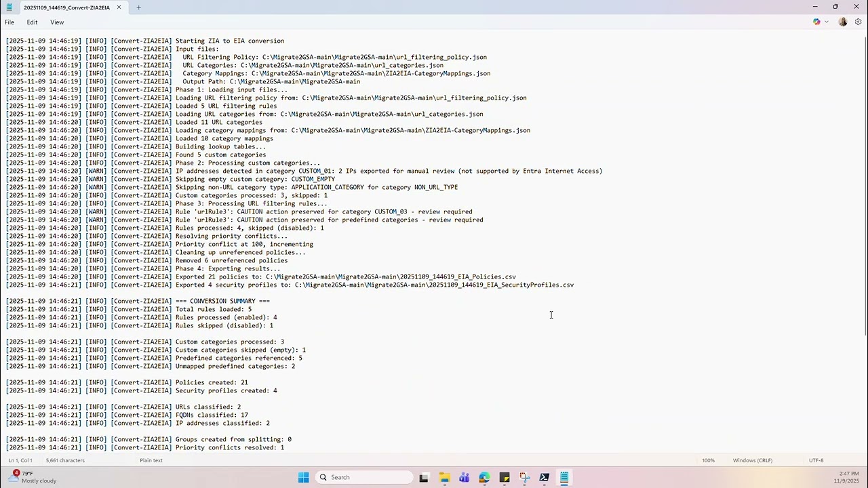
Task: Open Microsoft Edge from taskbar
Action: 484,477
